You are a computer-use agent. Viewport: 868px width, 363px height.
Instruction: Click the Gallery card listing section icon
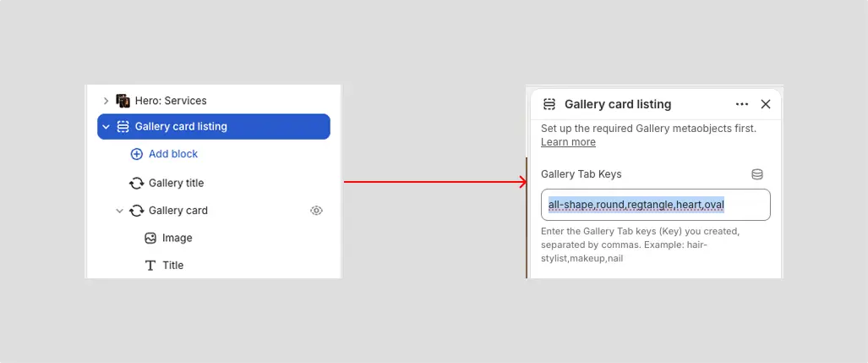coord(123,127)
